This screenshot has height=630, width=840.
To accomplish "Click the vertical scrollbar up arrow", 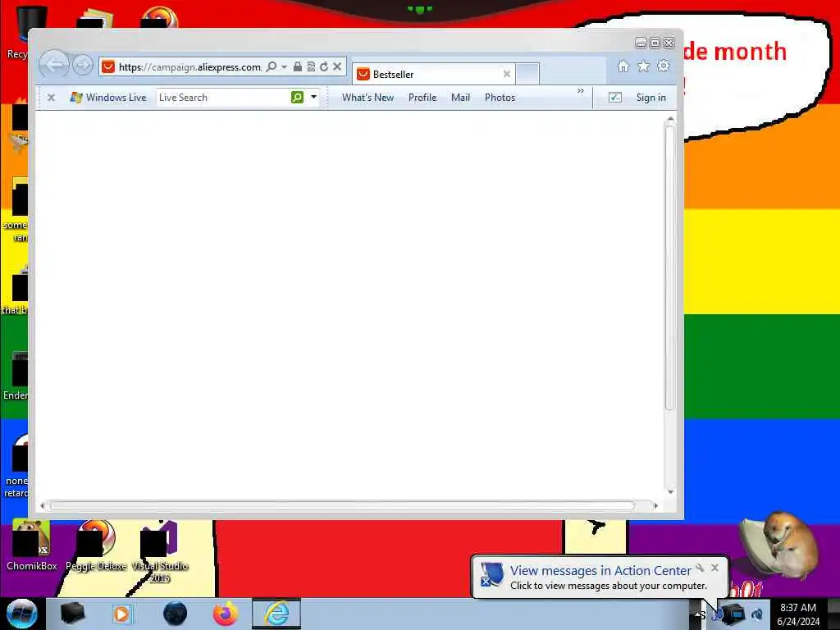I will [670, 119].
